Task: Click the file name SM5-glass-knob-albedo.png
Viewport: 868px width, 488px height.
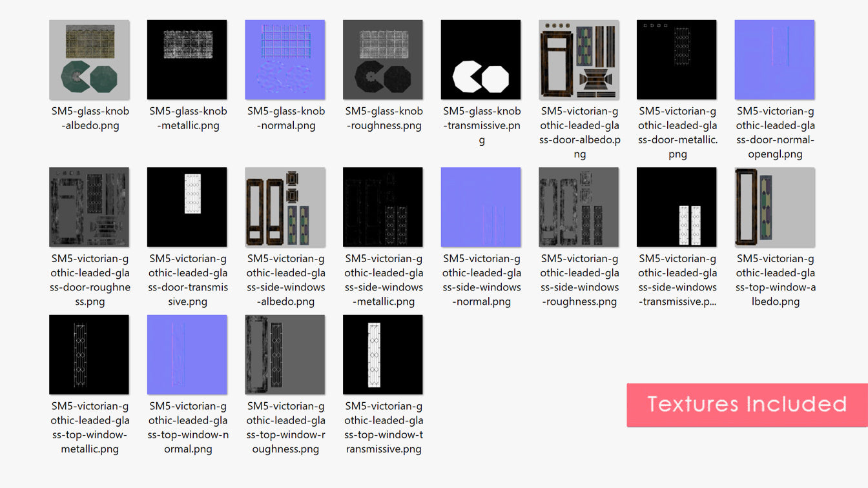Action: pyautogui.click(x=90, y=118)
